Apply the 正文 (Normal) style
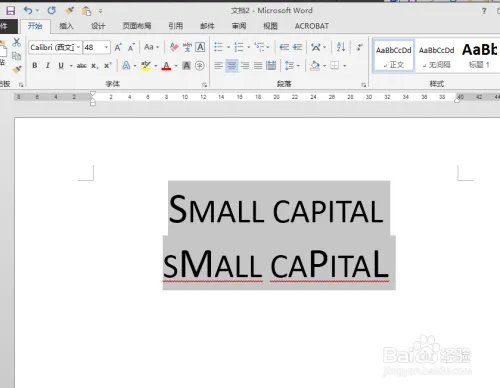 click(394, 56)
